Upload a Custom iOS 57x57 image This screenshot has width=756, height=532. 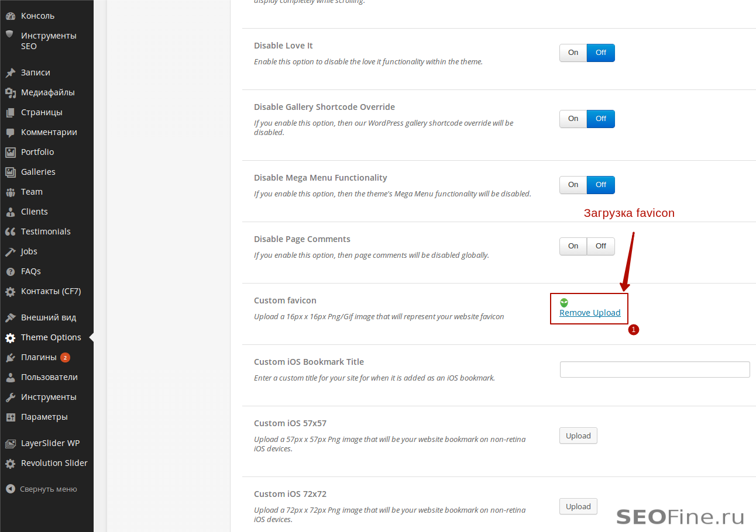(578, 436)
